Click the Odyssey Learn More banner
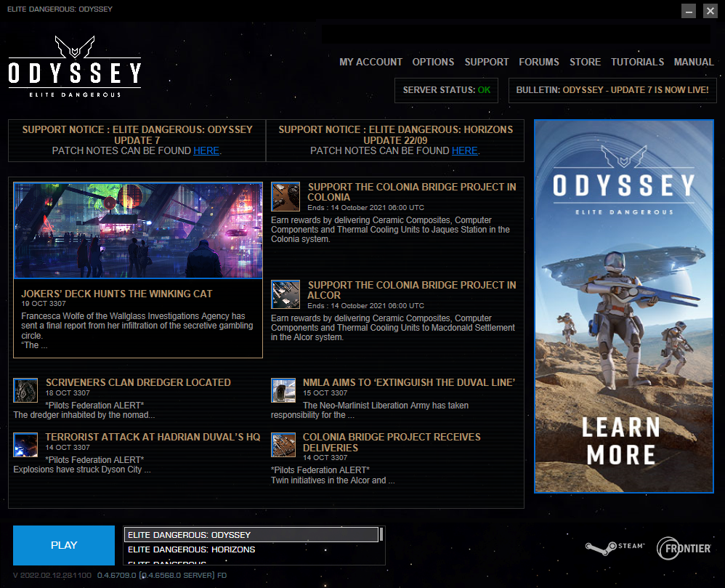This screenshot has height=588, width=725. [624, 306]
